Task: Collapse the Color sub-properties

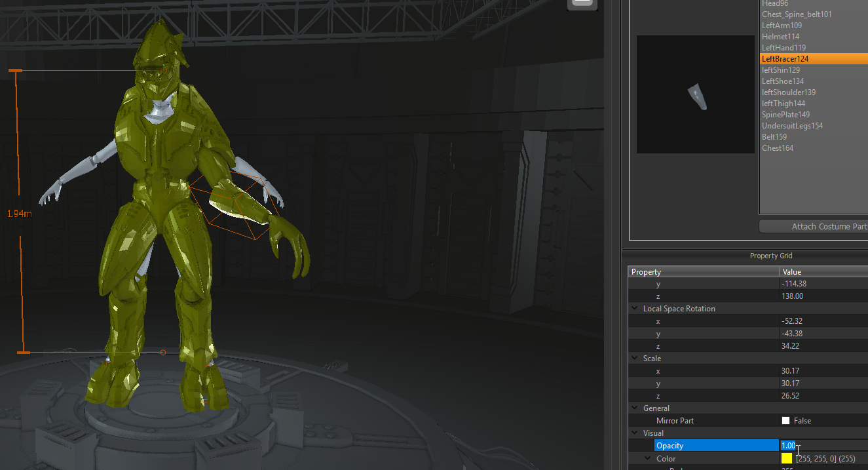Action: [647, 459]
